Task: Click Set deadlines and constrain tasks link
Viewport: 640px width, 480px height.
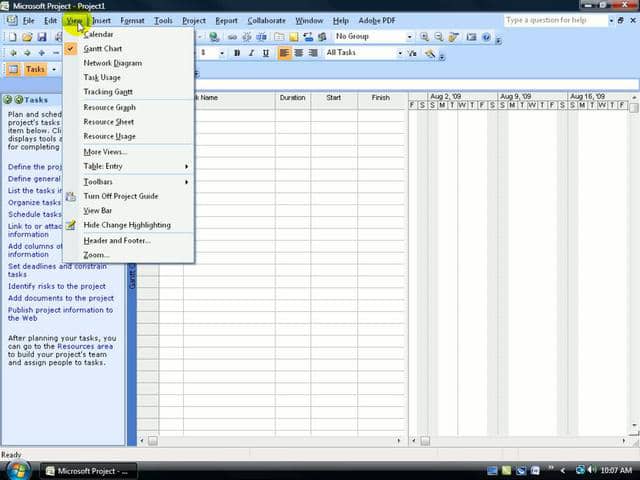Action: click(57, 270)
